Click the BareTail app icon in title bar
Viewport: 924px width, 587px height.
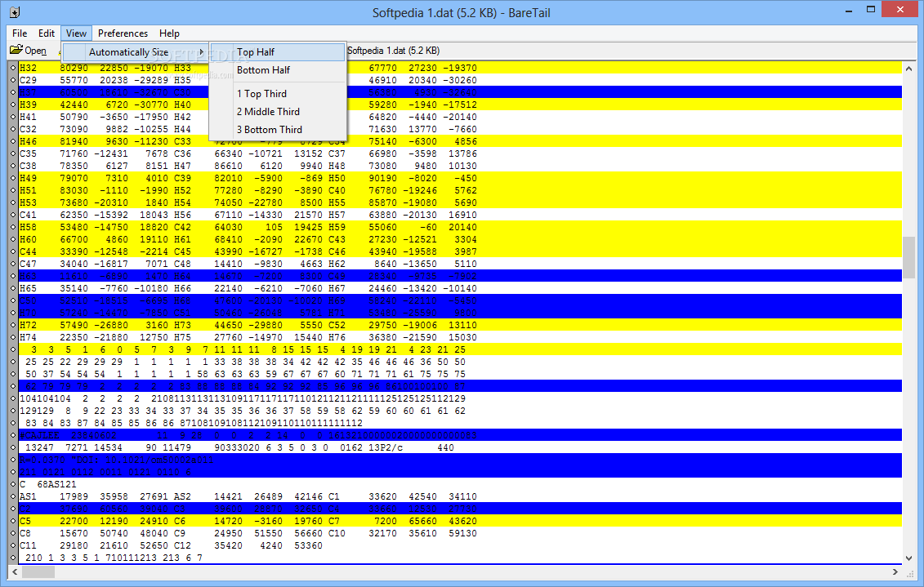(15, 12)
